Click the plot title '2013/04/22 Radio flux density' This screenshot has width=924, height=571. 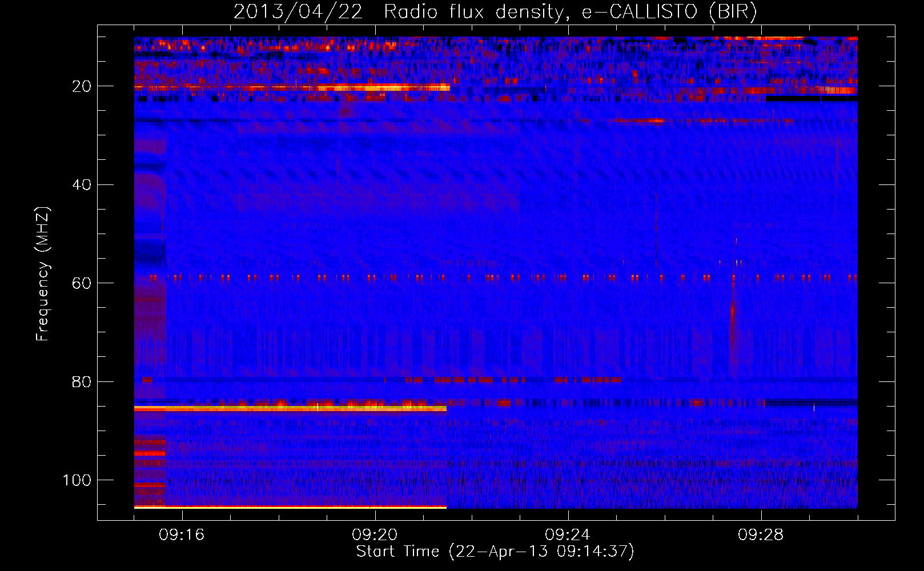point(495,12)
